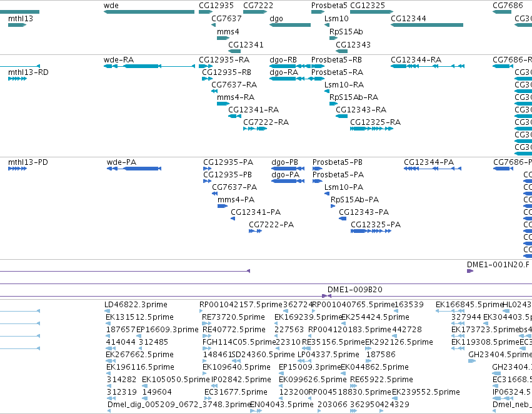
Task: Click the IP02842.5prime EST label
Action: pyautogui.click(x=241, y=380)
